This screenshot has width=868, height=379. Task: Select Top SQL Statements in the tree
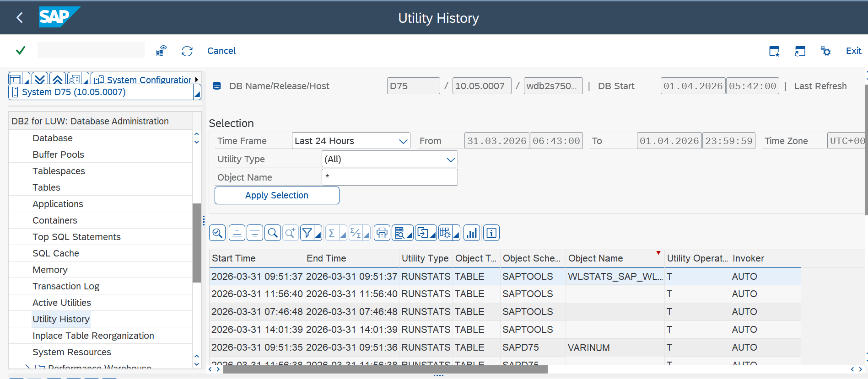tap(76, 237)
